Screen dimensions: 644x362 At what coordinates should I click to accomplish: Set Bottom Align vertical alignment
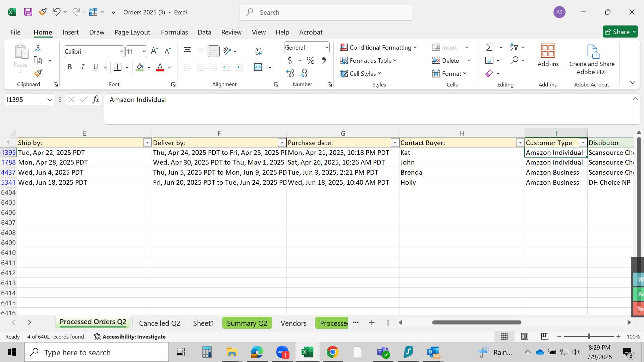click(214, 51)
